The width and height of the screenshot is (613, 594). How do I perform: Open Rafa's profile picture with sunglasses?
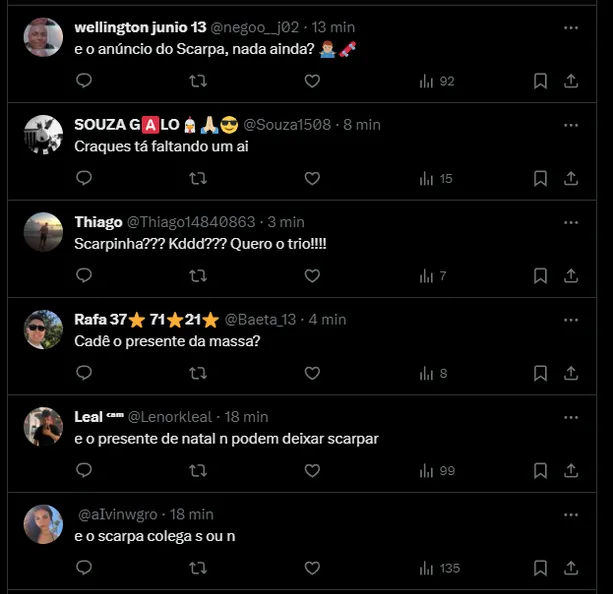(x=43, y=329)
